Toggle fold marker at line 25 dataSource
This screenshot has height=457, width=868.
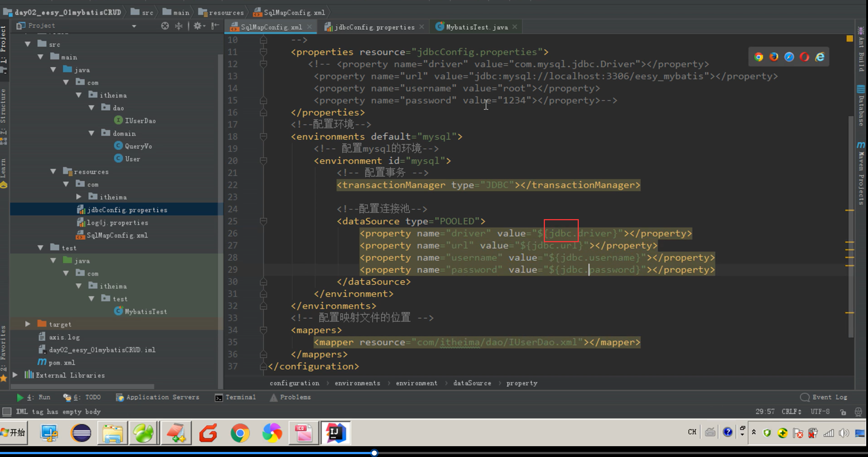pos(264,221)
